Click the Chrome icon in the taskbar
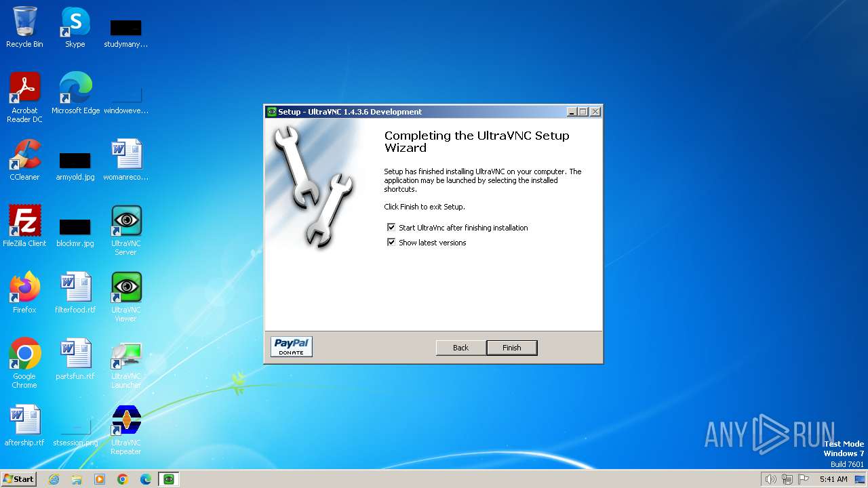 pos(123,479)
